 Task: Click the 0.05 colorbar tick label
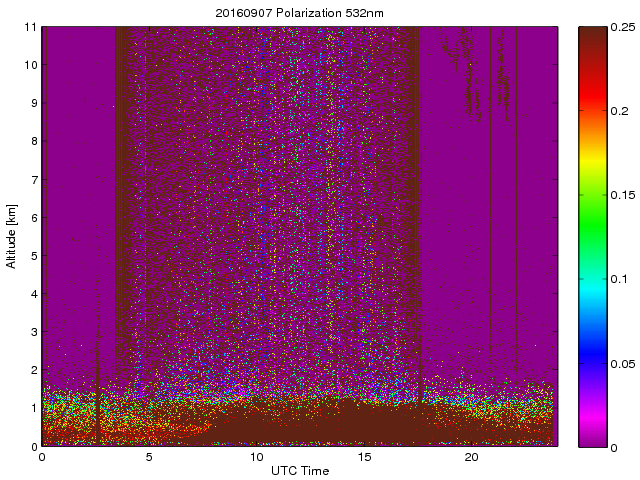(x=621, y=362)
